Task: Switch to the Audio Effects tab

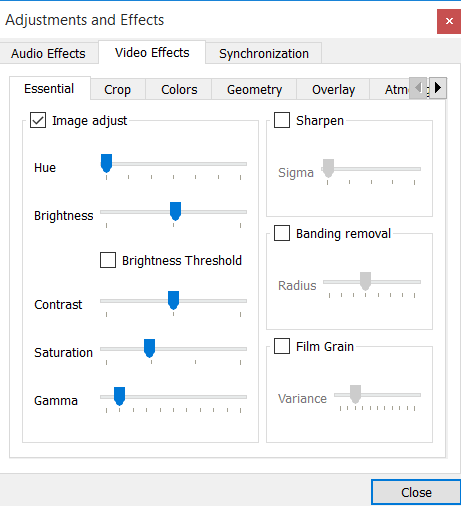Action: click(48, 53)
